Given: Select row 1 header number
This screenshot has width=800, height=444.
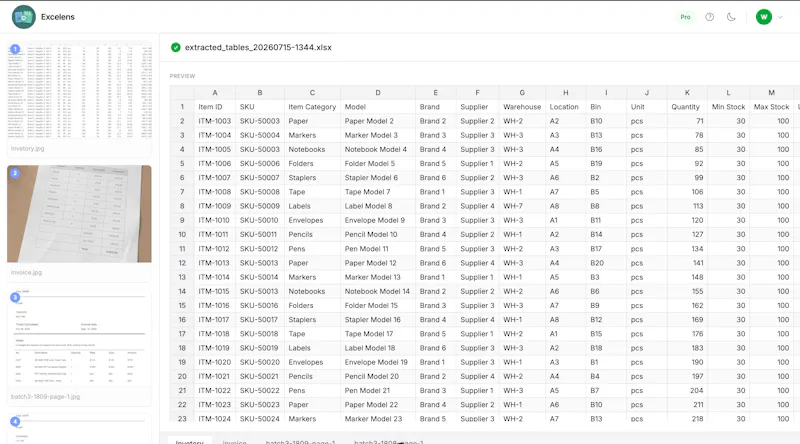Looking at the screenshot, I should point(182,107).
